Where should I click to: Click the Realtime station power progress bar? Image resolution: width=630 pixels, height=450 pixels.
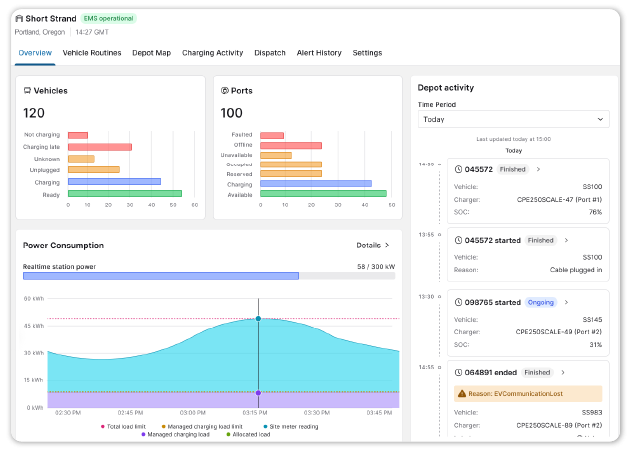pyautogui.click(x=161, y=275)
